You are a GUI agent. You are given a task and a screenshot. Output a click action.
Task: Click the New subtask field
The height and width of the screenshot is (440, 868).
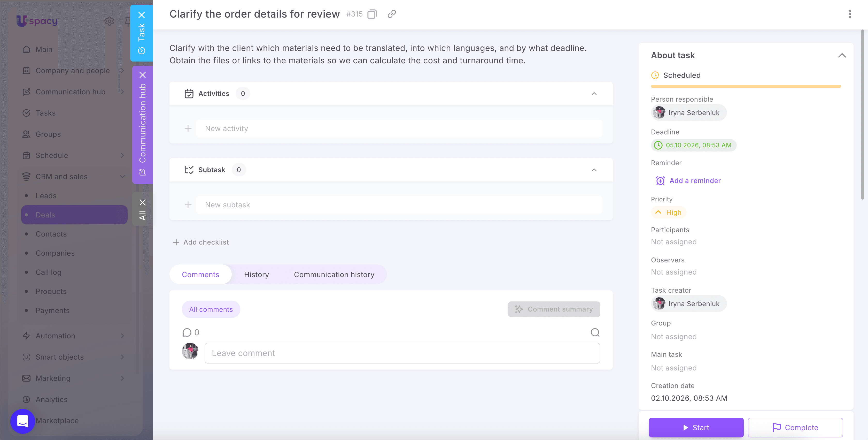[x=399, y=205]
